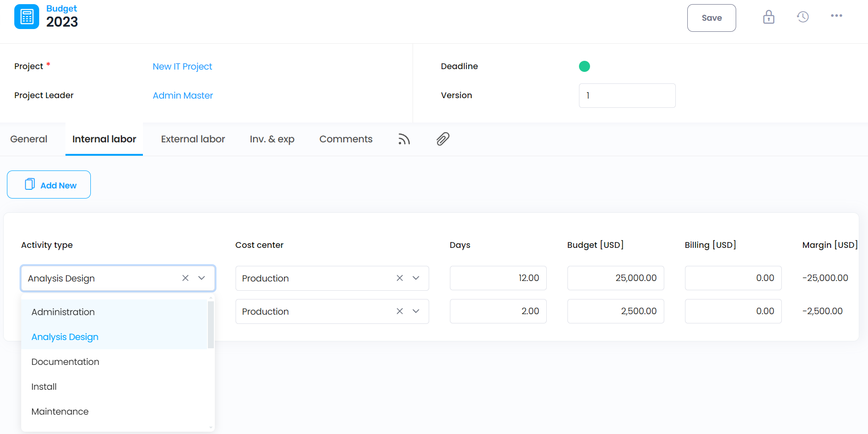This screenshot has height=434, width=868.
Task: Edit the Days field showing 12.00
Action: pyautogui.click(x=498, y=278)
